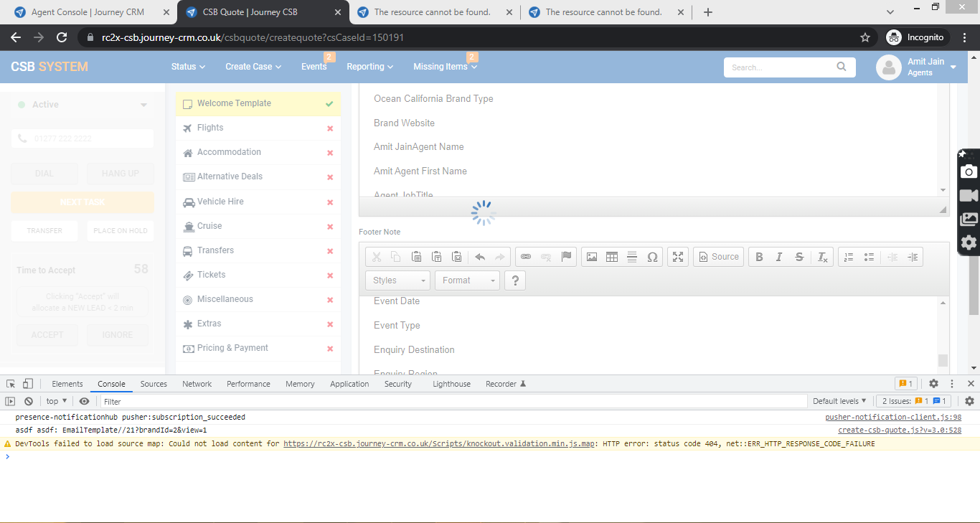Select the Welcome Template section
980x523 pixels.
258,103
